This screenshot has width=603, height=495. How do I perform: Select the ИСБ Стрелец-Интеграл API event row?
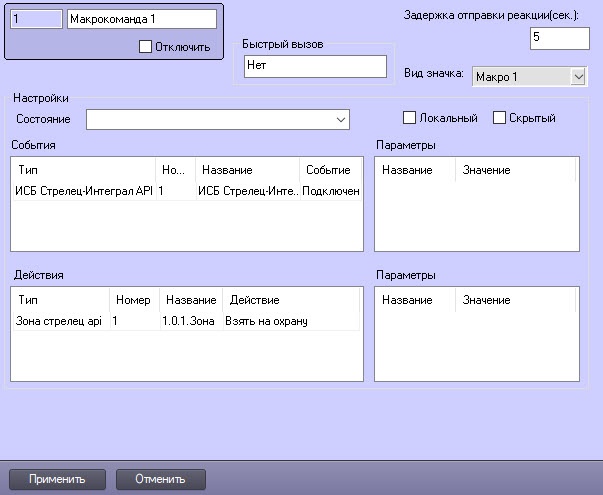pos(187,191)
